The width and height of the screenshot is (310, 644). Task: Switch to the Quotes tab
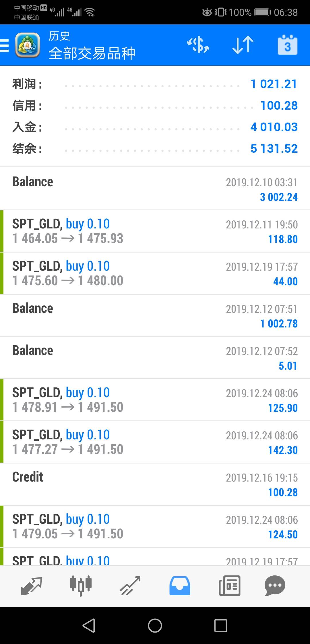click(x=32, y=586)
